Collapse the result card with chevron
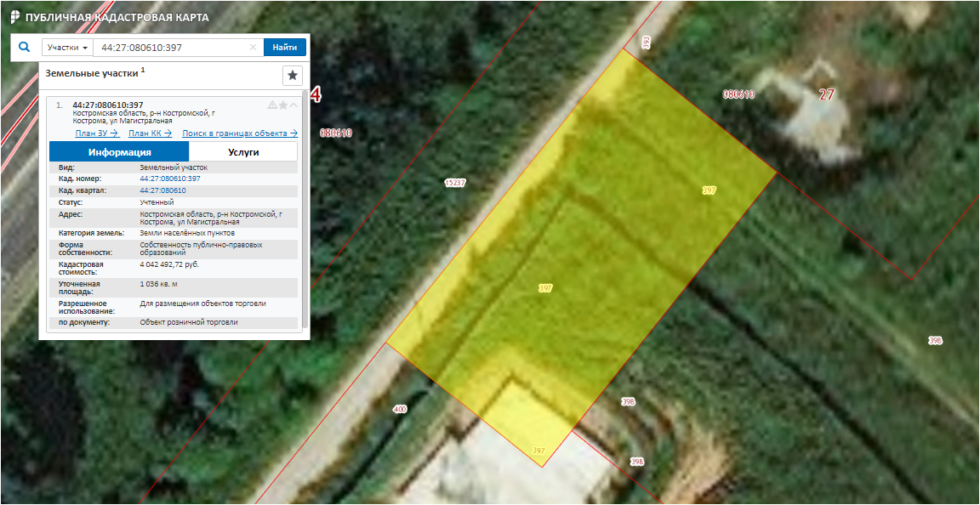 (293, 105)
